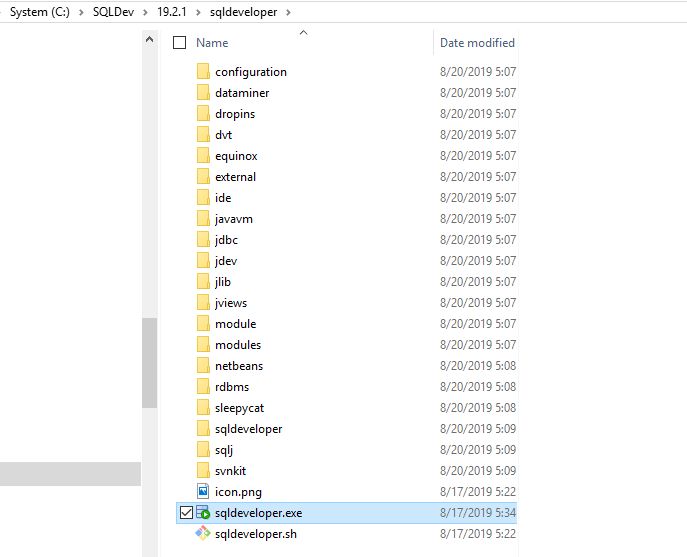Viewport: 687px width, 557px height.
Task: Click the date modified of sqldeveloper.sh
Action: 478,533
